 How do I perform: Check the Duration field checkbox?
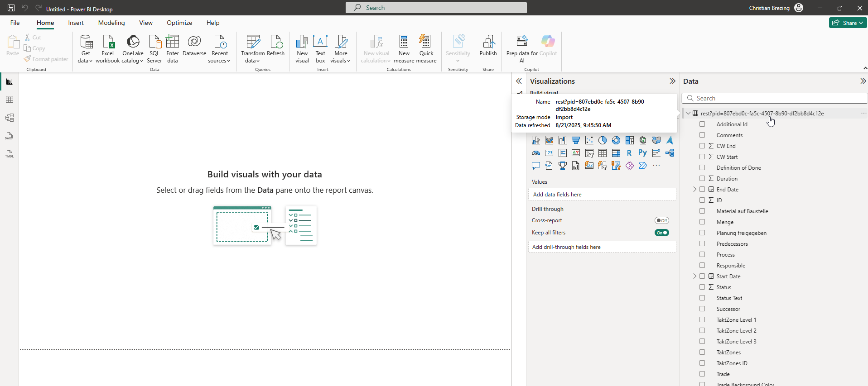pos(702,178)
